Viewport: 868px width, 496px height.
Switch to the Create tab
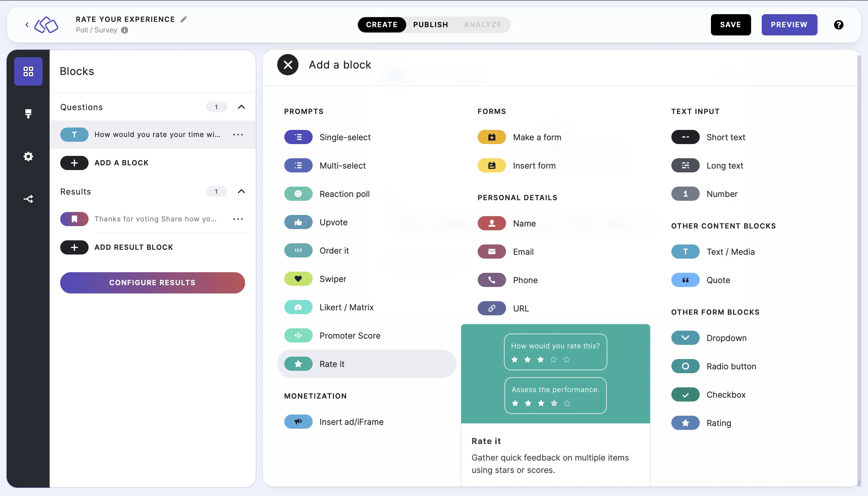tap(381, 25)
